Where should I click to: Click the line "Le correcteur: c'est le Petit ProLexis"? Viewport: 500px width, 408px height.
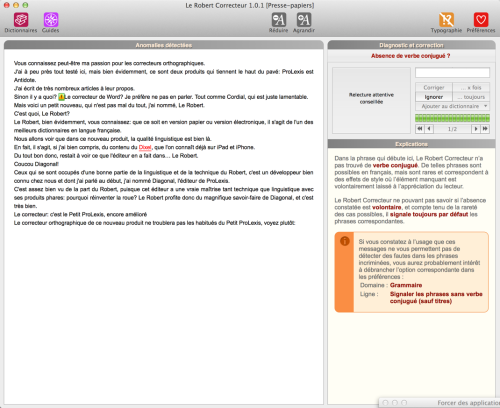click(x=80, y=214)
